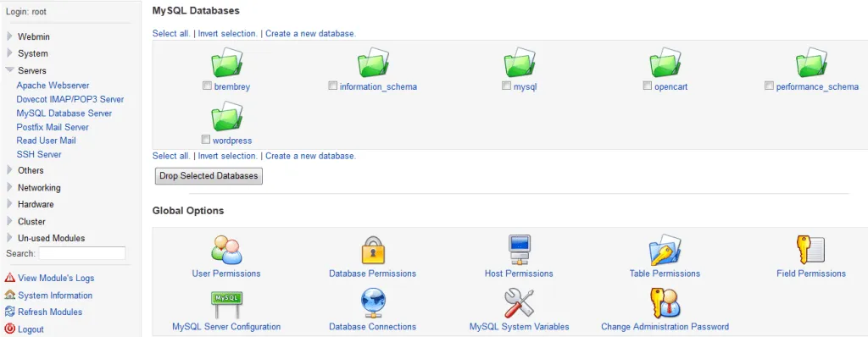The height and width of the screenshot is (337, 868).
Task: Open MySQL Database Server module
Action: [x=64, y=113]
